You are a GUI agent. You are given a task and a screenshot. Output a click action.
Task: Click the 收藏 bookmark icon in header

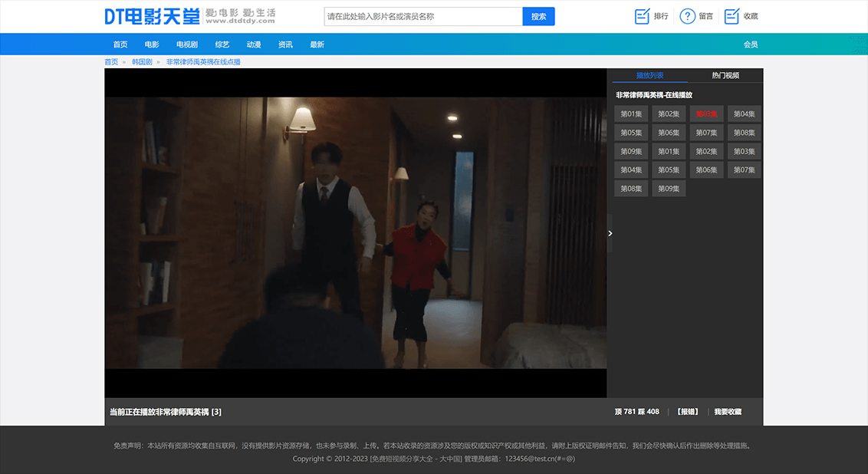[741, 16]
